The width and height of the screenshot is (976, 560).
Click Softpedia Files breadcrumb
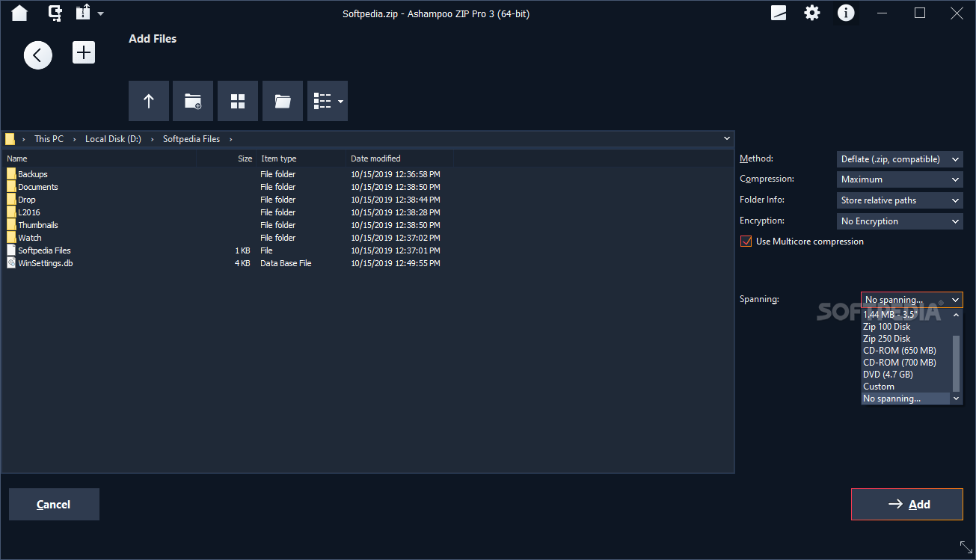point(191,139)
